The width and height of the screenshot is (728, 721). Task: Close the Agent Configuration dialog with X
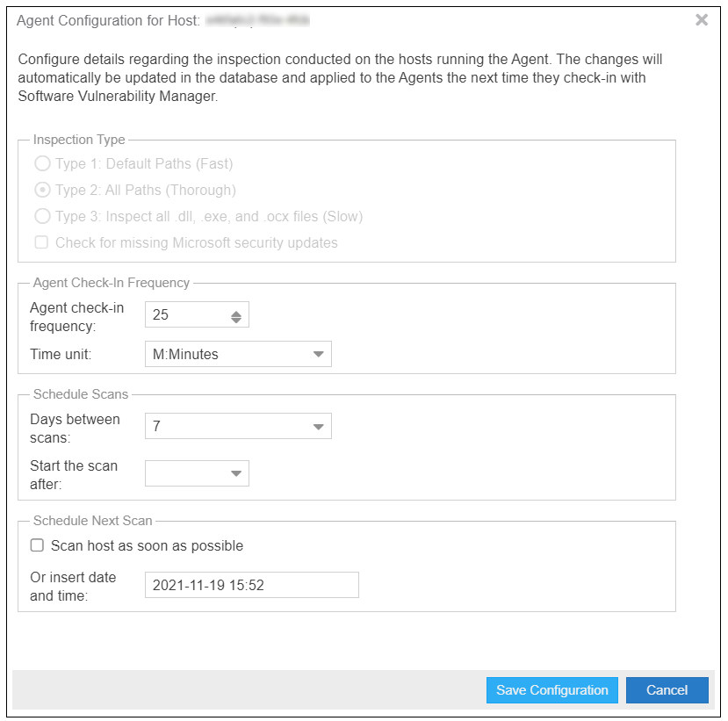(x=701, y=20)
